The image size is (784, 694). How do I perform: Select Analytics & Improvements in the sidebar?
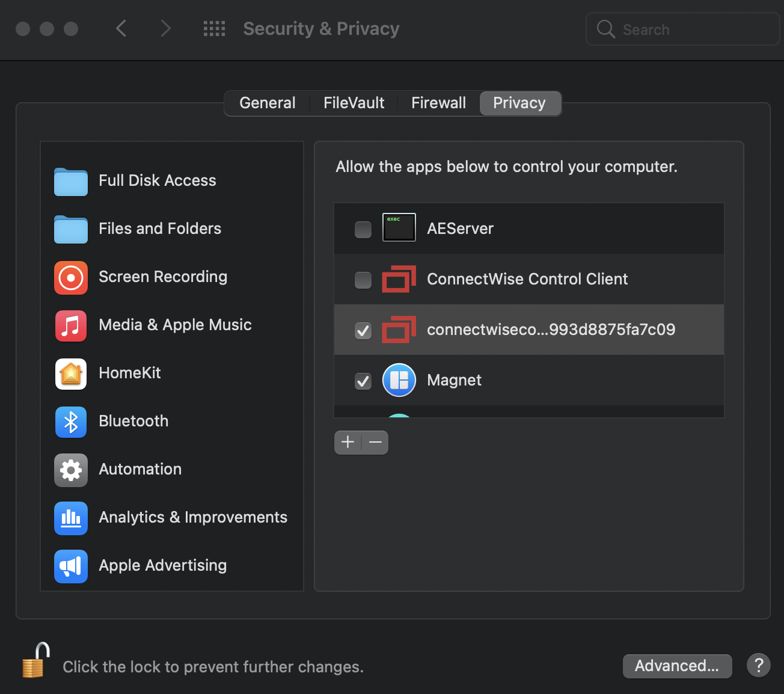click(x=172, y=518)
